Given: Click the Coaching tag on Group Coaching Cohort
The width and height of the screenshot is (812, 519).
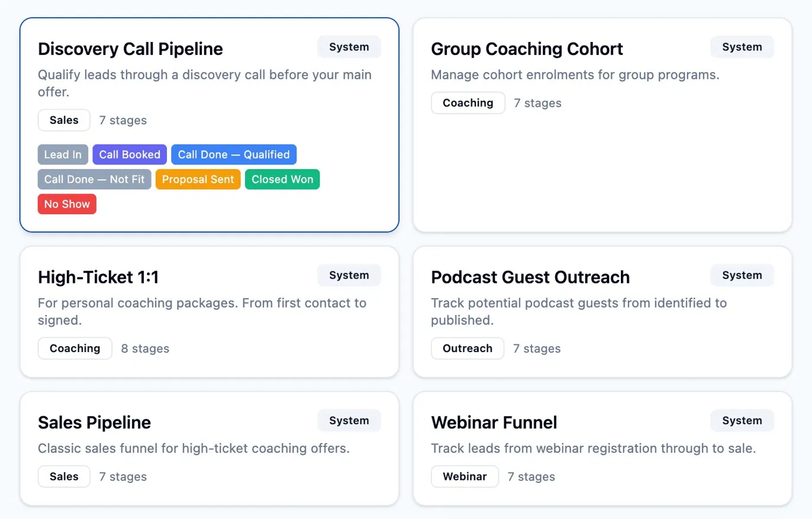Looking at the screenshot, I should click(x=468, y=103).
